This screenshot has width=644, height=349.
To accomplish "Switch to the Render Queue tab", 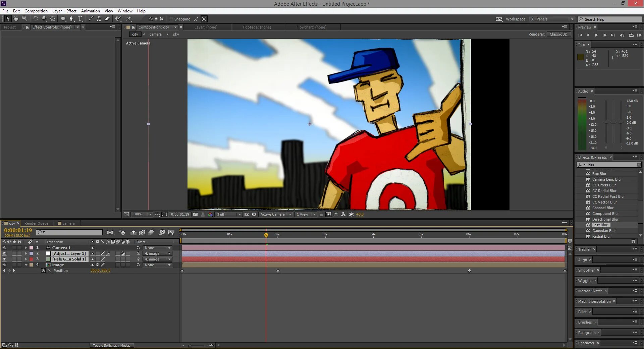I will click(x=36, y=223).
